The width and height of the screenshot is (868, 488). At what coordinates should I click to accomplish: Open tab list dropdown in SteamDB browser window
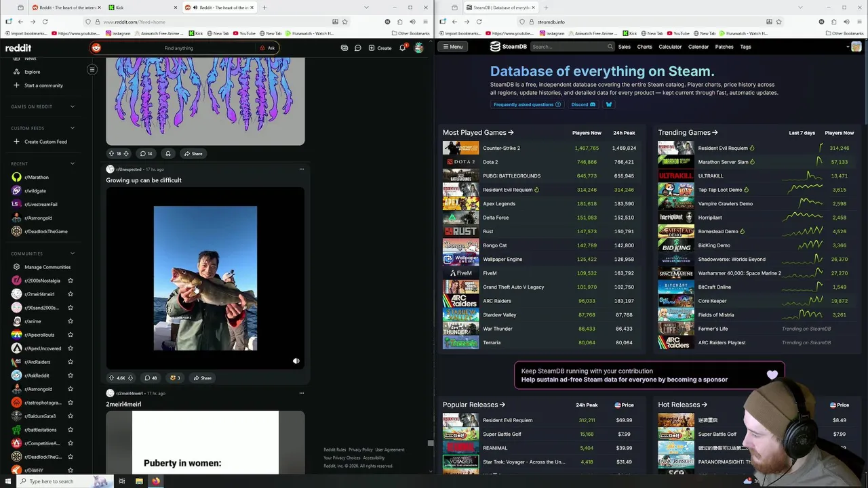(800, 7)
